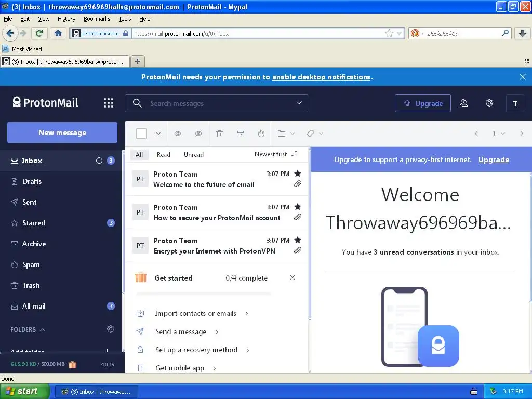Open the folder settings gear beside FOLDERS
The image size is (532, 399).
[x=111, y=329]
